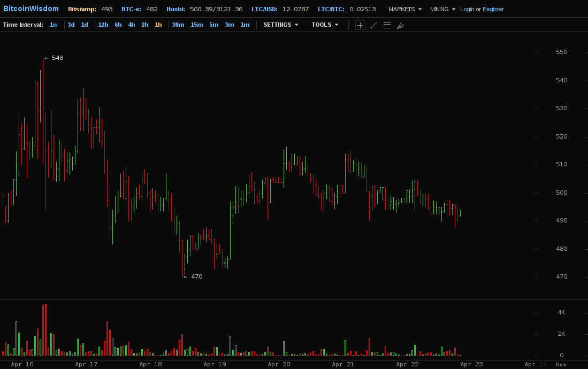Expand the SETTINGS dropdown

pos(280,25)
